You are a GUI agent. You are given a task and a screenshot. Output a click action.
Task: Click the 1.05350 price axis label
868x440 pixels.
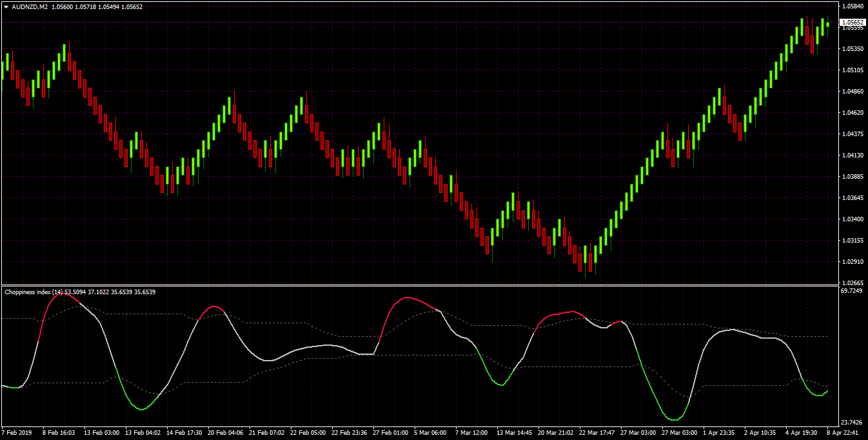point(853,49)
